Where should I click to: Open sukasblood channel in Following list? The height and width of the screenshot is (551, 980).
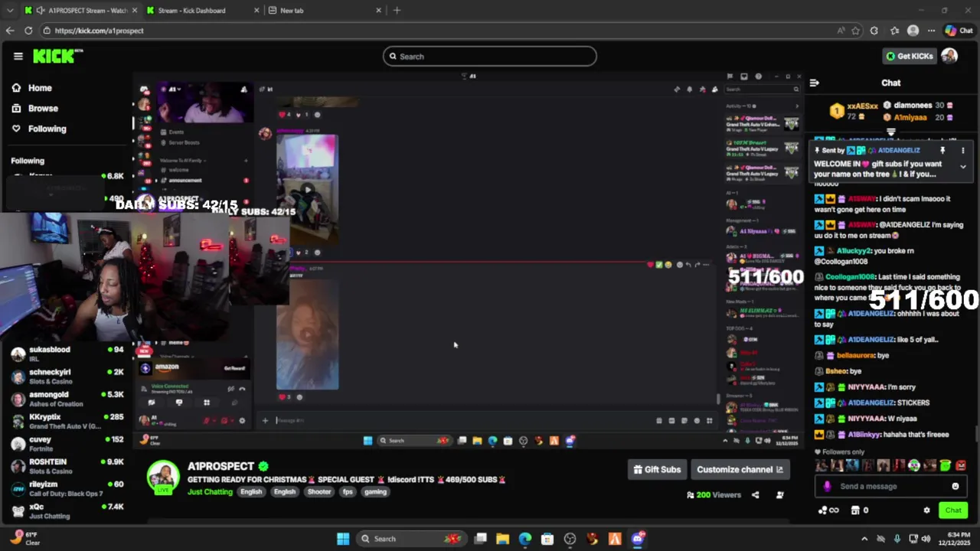click(x=67, y=354)
